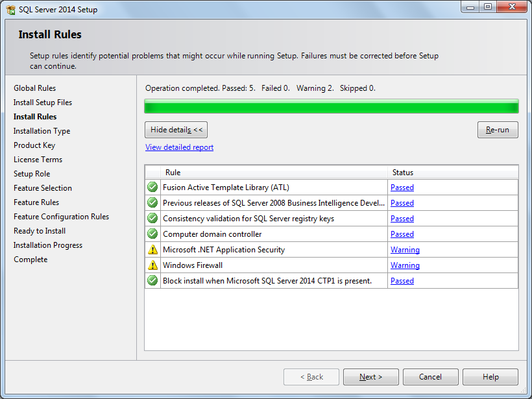
Task: Open Passed status for Fusion ATL rule
Action: click(402, 187)
